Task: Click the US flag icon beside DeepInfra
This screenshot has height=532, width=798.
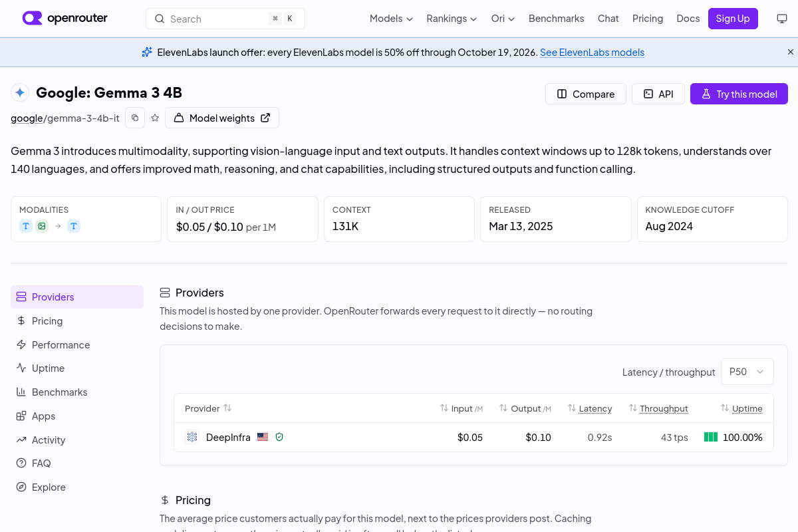Action: point(263,437)
